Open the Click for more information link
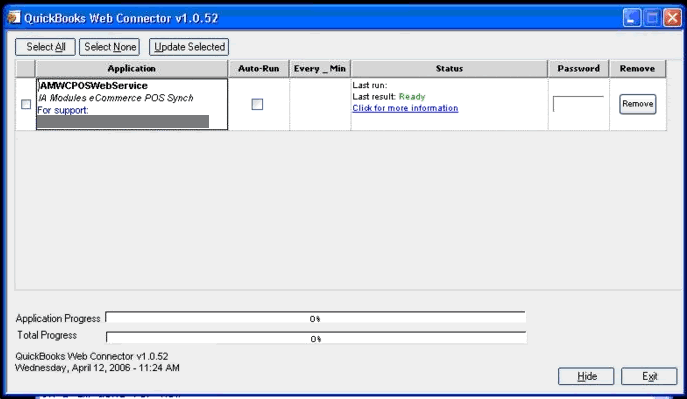The width and height of the screenshot is (687, 399). (x=405, y=108)
